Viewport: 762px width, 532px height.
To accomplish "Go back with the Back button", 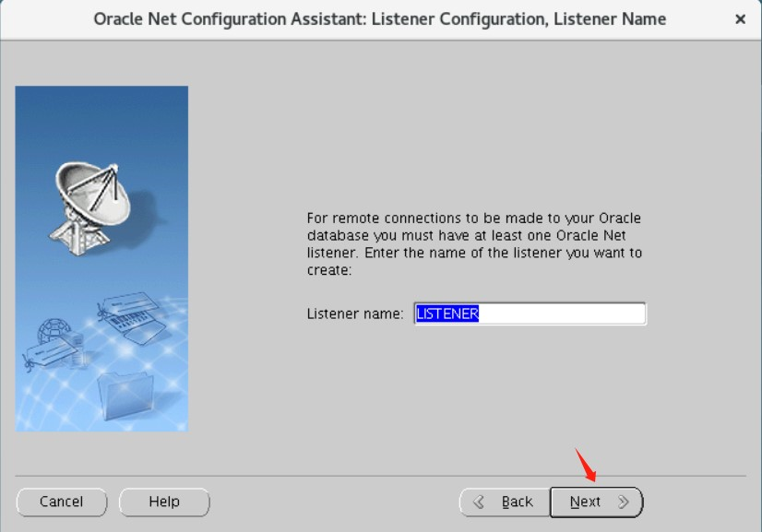I will 505,502.
